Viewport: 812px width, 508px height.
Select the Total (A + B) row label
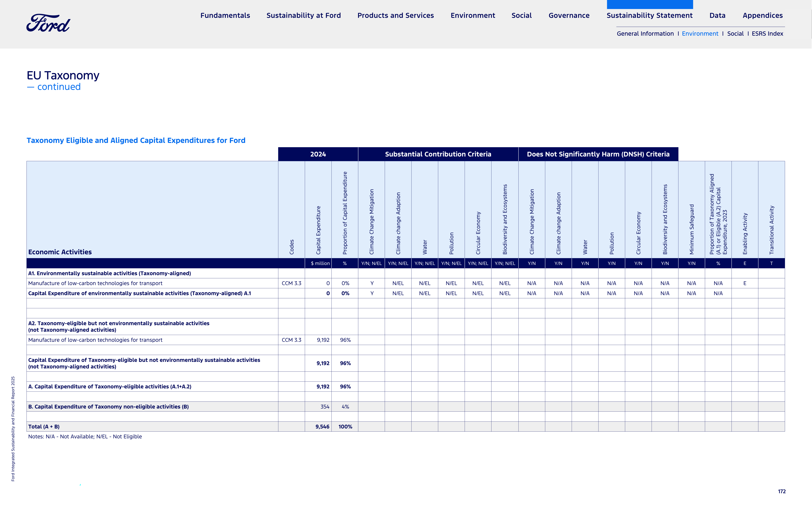click(x=44, y=427)
